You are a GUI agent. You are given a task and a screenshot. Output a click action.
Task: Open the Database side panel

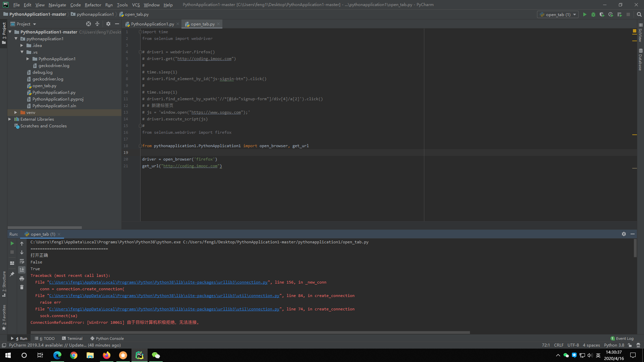tap(640, 59)
